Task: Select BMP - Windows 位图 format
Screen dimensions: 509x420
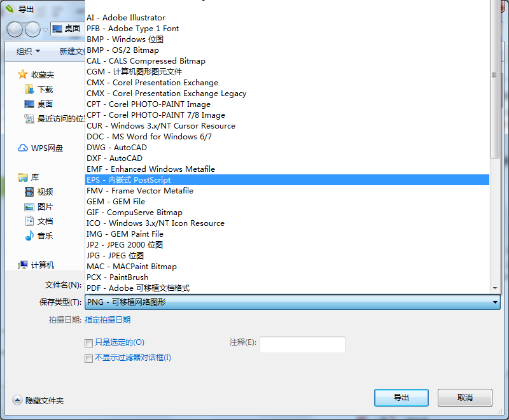Action: pyautogui.click(x=288, y=39)
